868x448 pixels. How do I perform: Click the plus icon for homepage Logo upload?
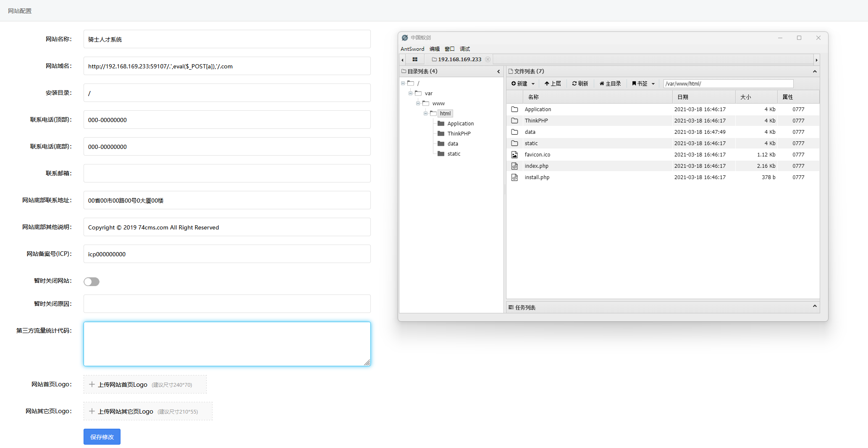92,384
